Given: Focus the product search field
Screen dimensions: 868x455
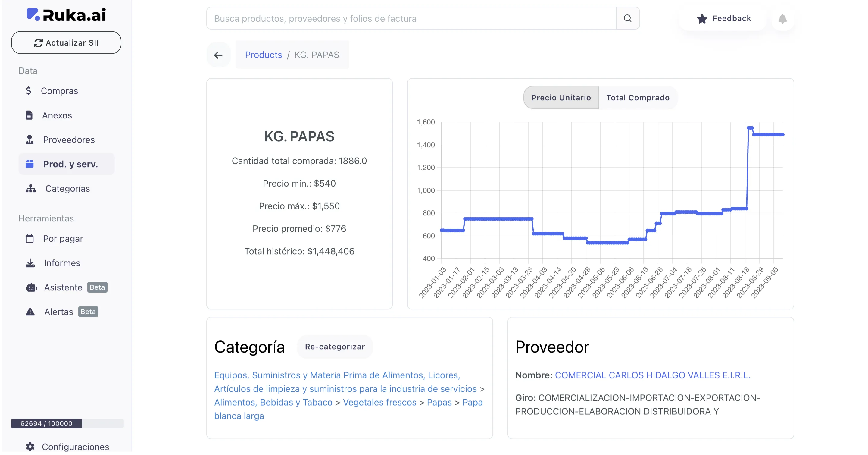Looking at the screenshot, I should pos(411,19).
